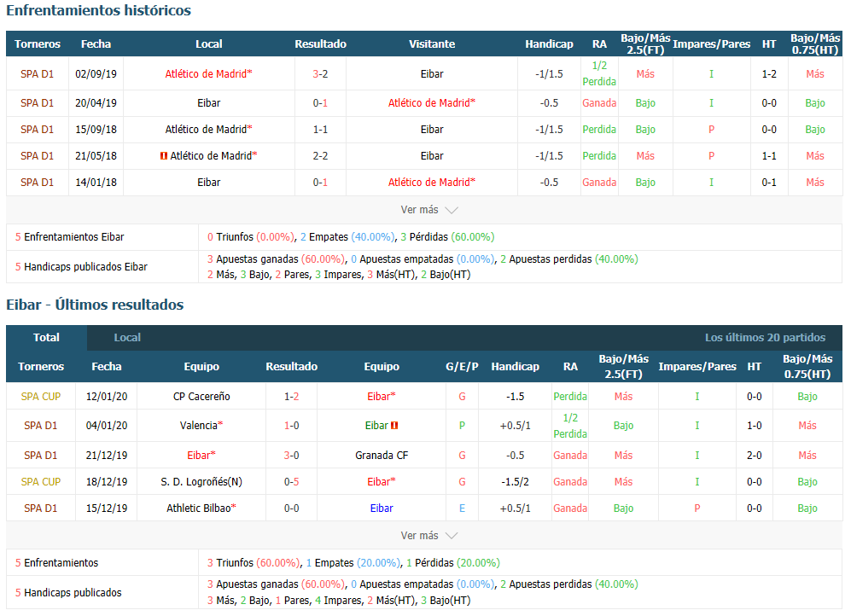Open Eibar local link in 20/04/19 row
The width and height of the screenshot is (851, 616).
(208, 103)
